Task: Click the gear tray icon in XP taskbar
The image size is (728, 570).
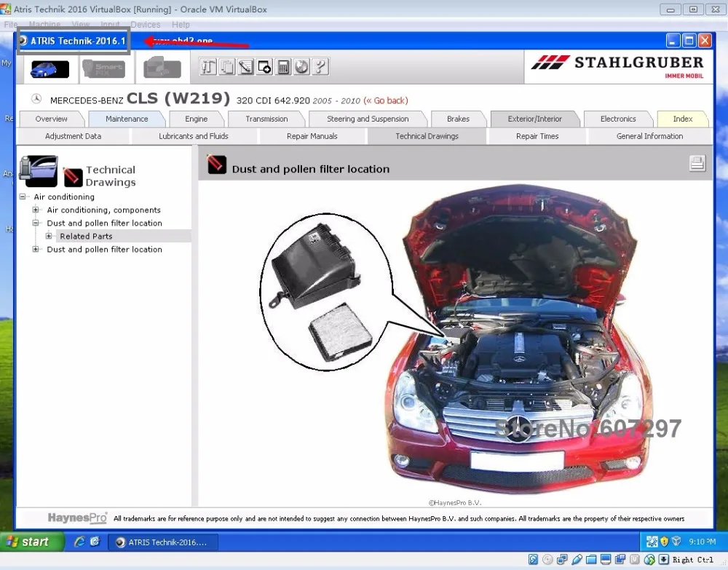Action: pyautogui.click(x=652, y=541)
